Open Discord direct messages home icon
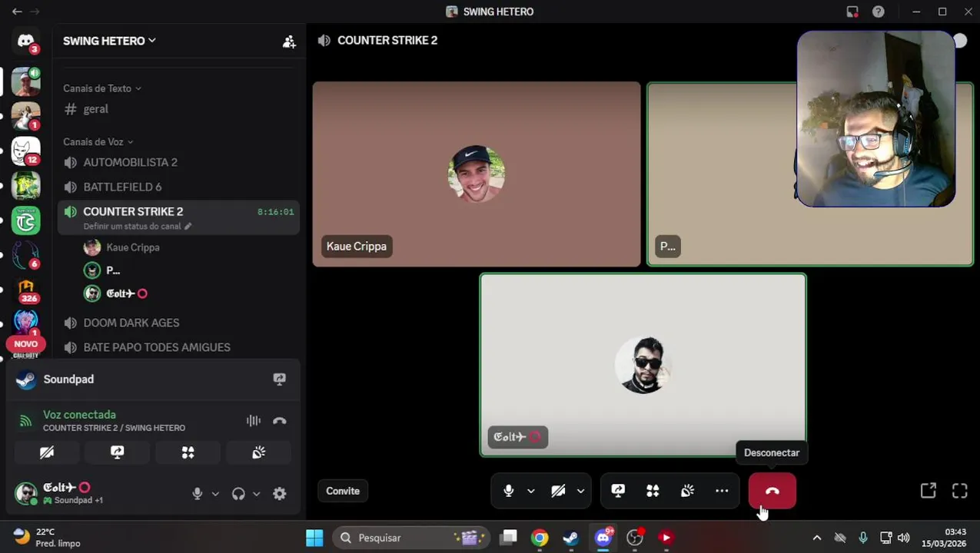 (25, 41)
